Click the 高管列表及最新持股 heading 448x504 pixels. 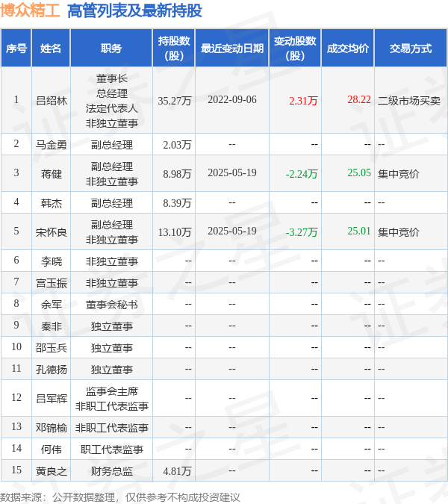tap(134, 10)
